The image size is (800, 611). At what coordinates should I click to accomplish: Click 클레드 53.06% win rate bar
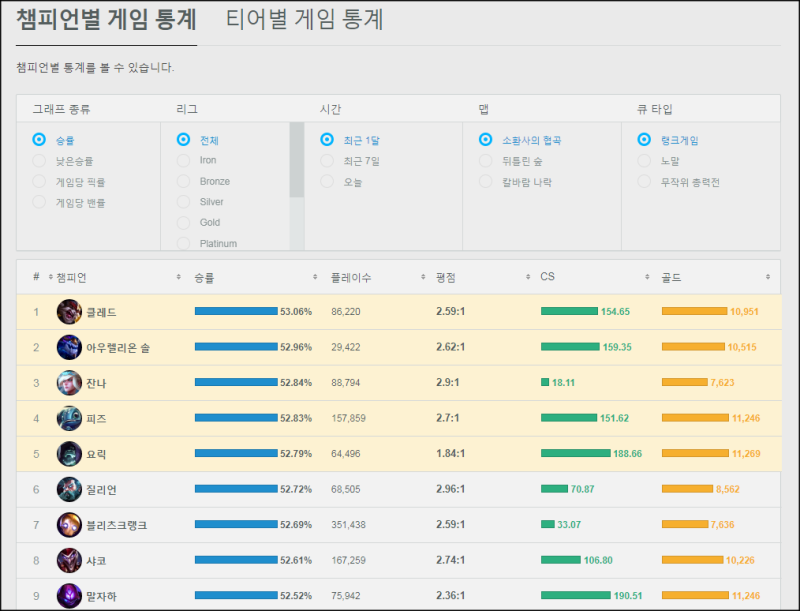tap(236, 311)
